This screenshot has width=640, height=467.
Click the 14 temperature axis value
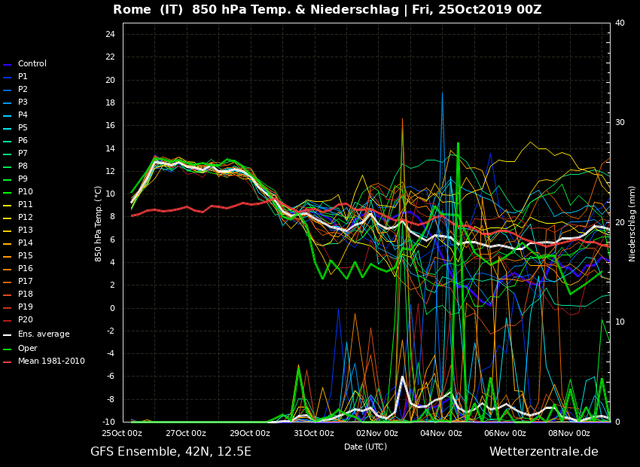point(110,149)
